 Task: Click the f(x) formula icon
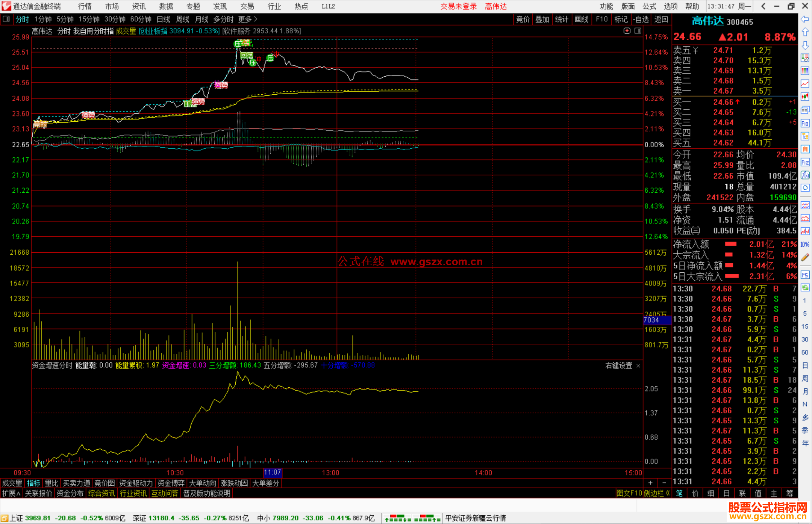tap(805, 175)
